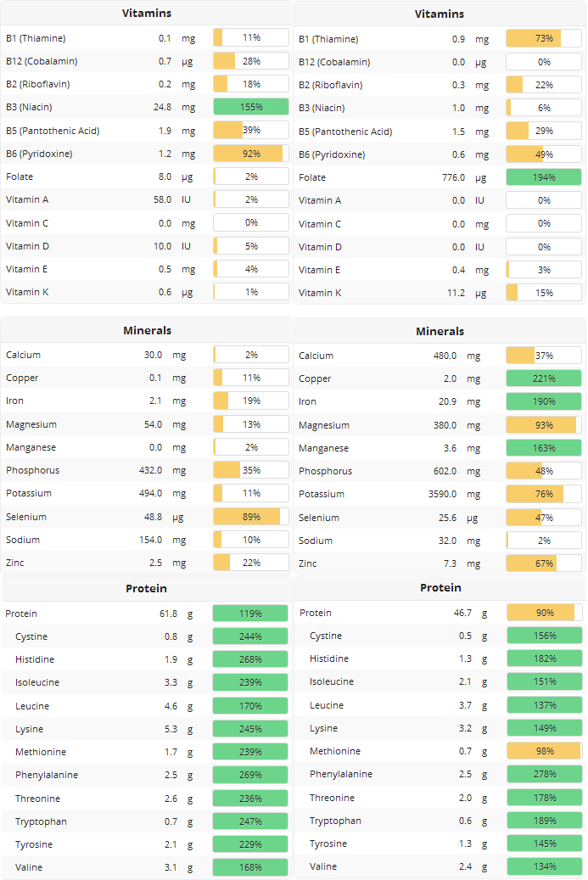Click the left Protein section header
Viewport: 588px width, 880px height.
(146, 588)
